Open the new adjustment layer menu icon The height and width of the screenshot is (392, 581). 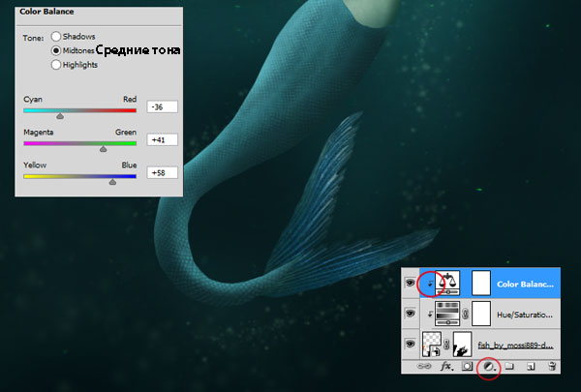(x=489, y=367)
